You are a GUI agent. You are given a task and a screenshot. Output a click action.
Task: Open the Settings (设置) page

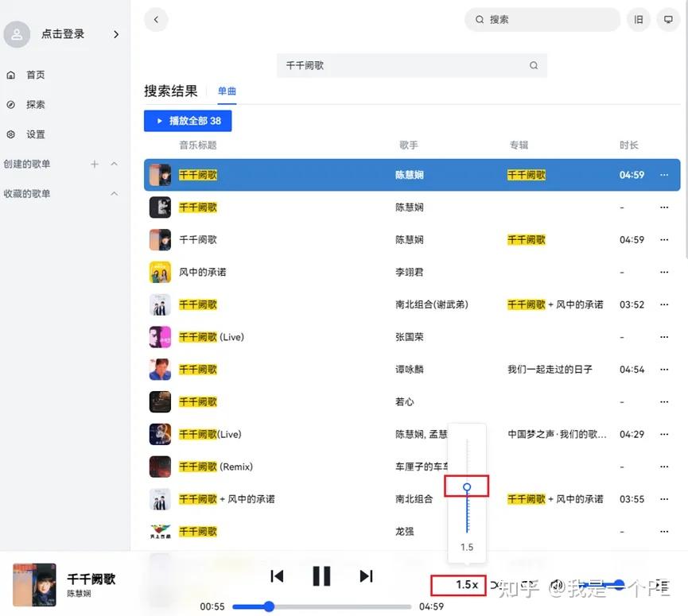coord(33,134)
